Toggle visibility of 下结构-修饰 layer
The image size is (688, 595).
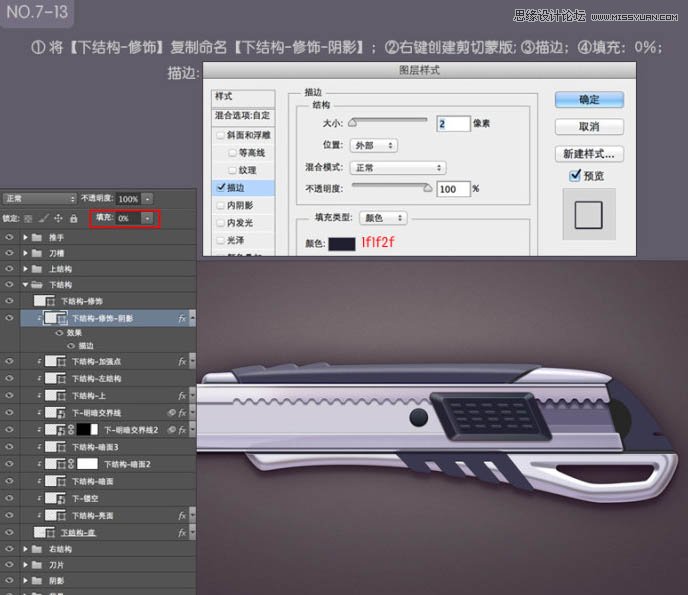pyautogui.click(x=9, y=301)
